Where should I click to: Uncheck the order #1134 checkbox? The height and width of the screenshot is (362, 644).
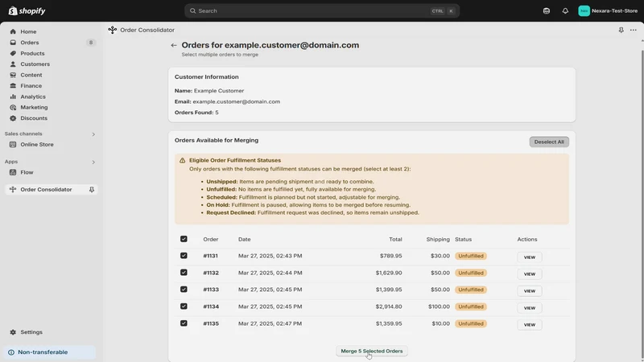[x=184, y=306]
